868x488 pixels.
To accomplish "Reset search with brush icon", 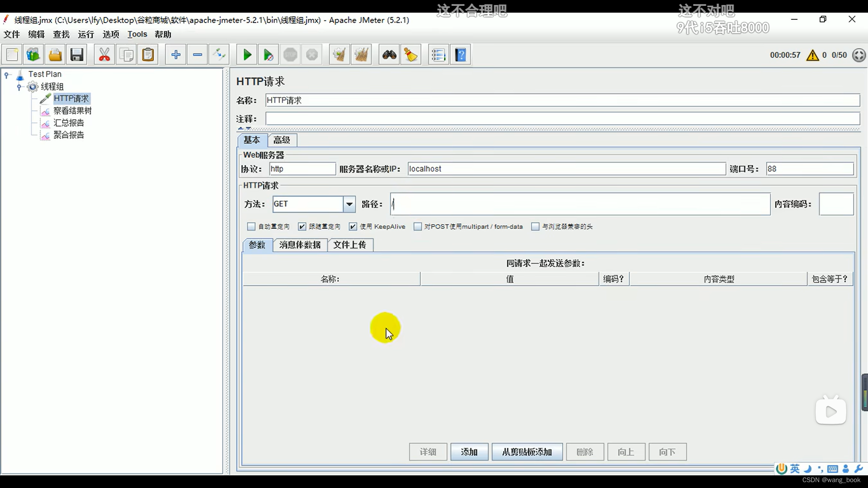I will [411, 55].
